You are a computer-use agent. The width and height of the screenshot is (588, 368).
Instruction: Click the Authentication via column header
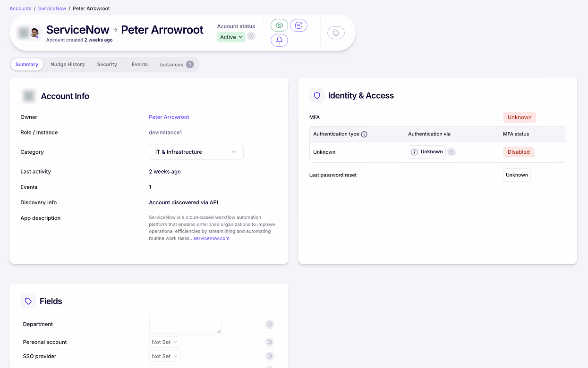tap(429, 134)
